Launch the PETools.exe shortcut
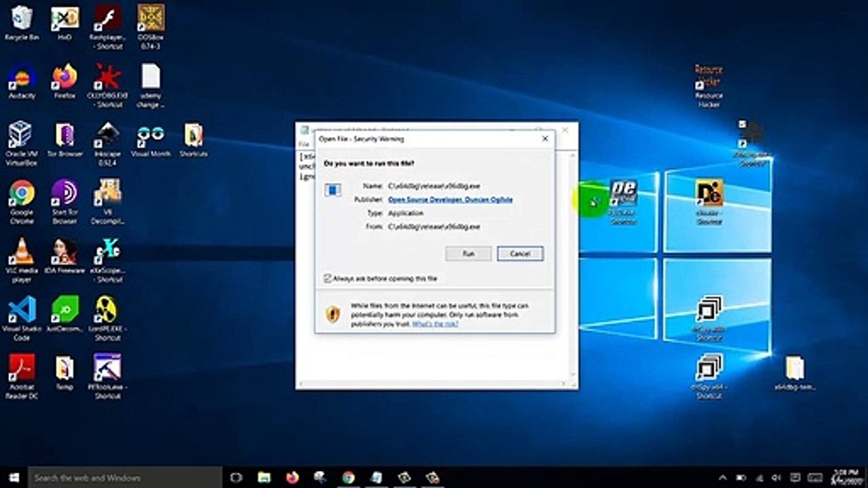Viewport: 868px width, 488px height. coord(107,376)
